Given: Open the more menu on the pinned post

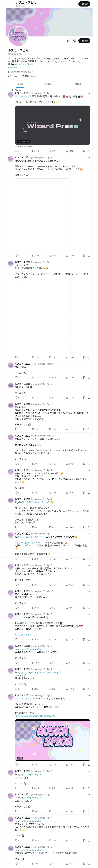Looking at the screenshot, I should [89, 93].
